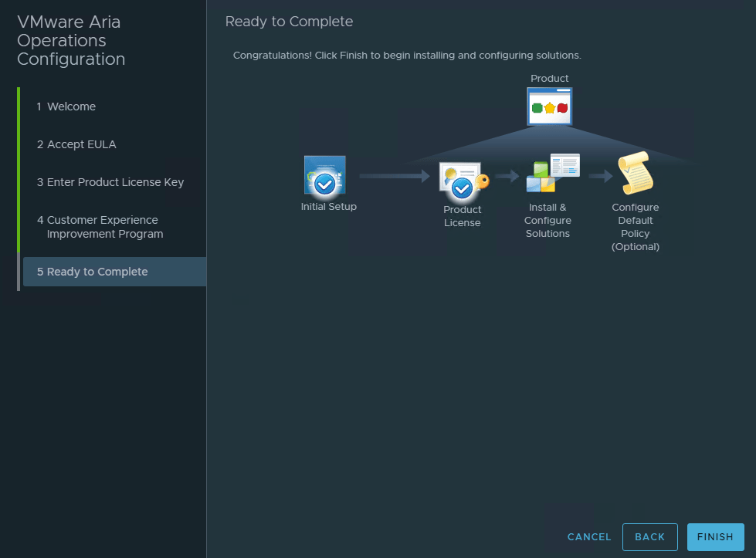Viewport: 756px width, 558px height.
Task: Click the Back button
Action: click(649, 537)
